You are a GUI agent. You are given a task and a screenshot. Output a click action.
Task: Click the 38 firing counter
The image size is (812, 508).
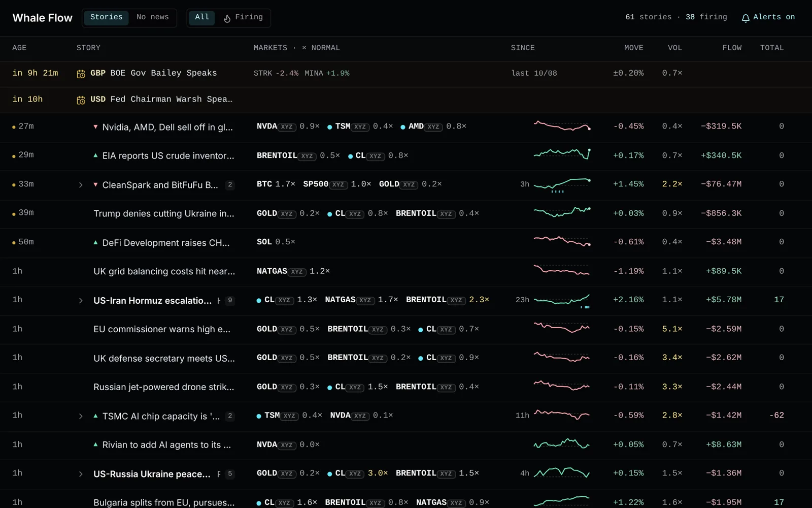click(x=706, y=17)
